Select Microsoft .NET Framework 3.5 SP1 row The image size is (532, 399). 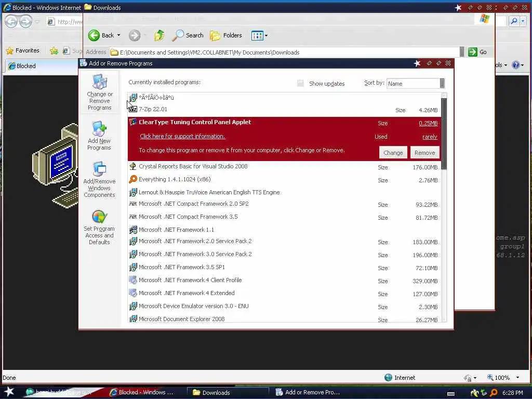[x=284, y=268]
